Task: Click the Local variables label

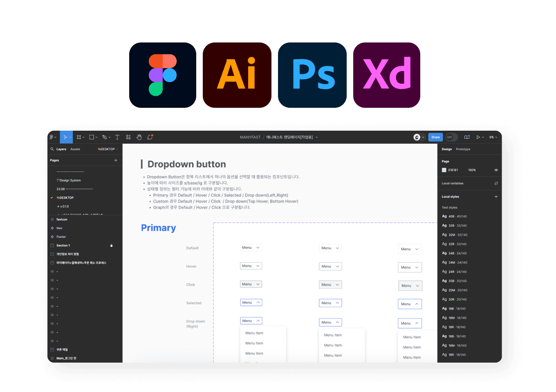Action: pos(453,183)
